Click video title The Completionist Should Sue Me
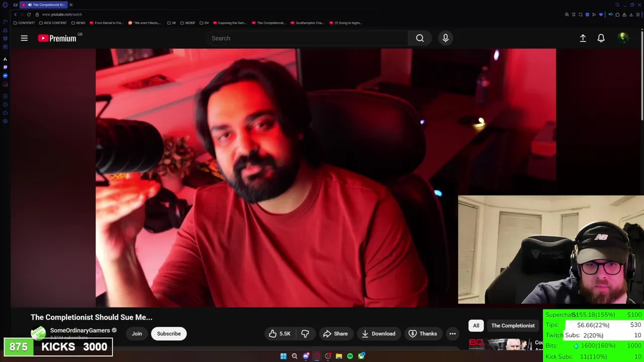 tap(91, 317)
